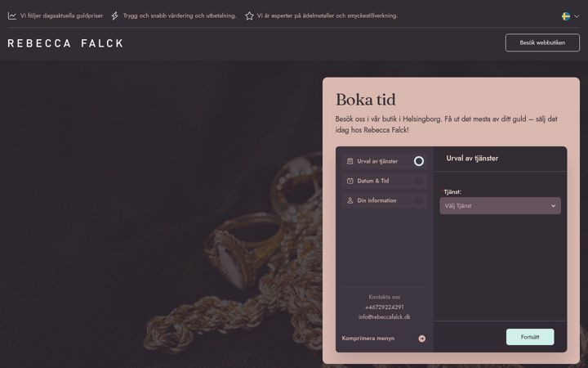The height and width of the screenshot is (368, 588).
Task: Click the Fortsätt button
Action: (x=530, y=337)
